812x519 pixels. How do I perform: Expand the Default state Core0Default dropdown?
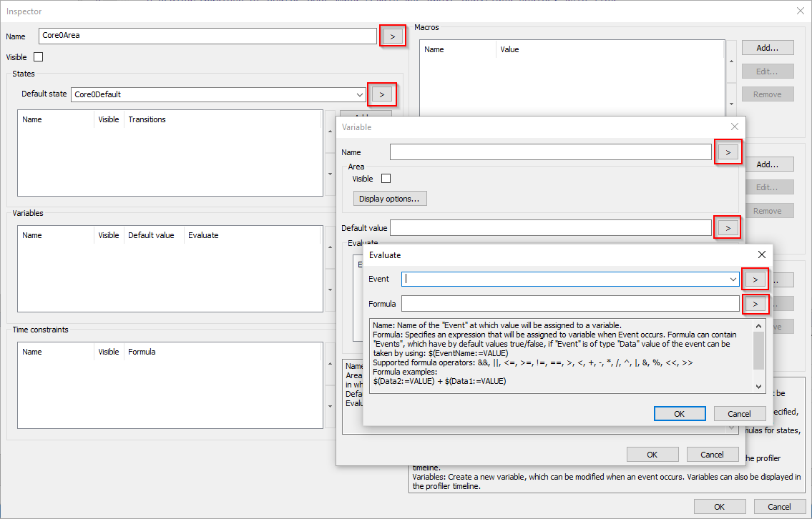360,94
